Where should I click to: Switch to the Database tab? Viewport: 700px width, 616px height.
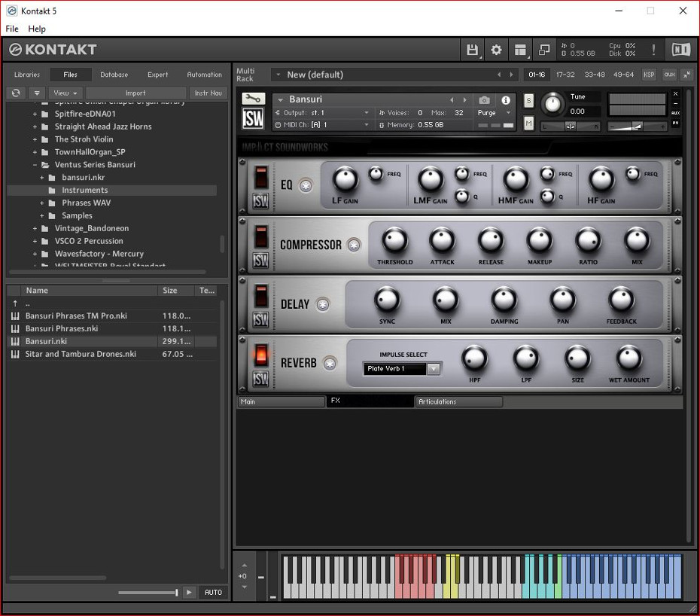tap(114, 75)
